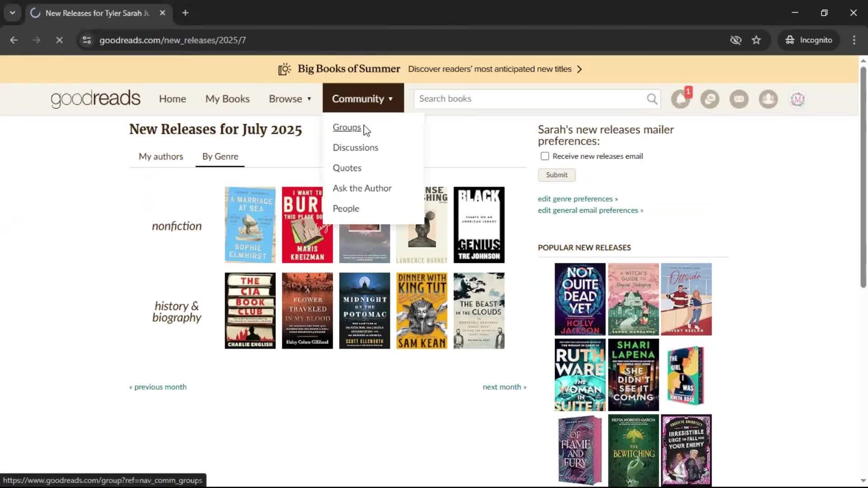The image size is (868, 488).
Task: Click the third-party cookies blocked eye icon
Action: (736, 40)
